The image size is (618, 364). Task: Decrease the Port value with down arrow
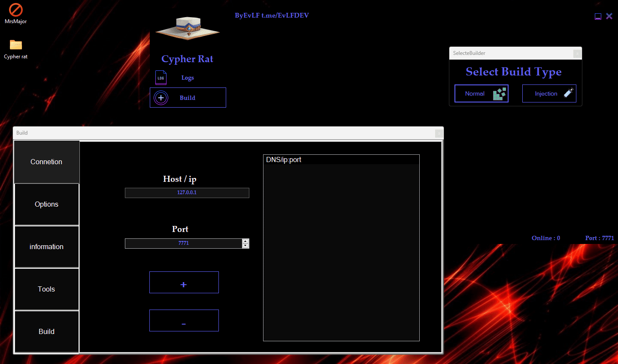245,246
